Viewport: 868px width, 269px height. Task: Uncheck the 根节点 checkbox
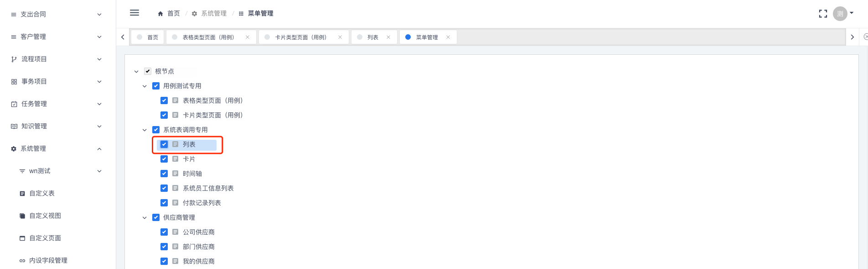coord(148,71)
